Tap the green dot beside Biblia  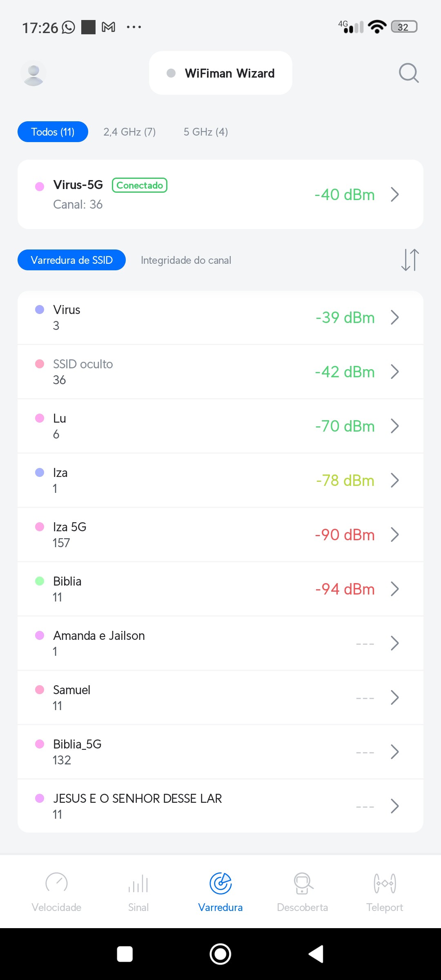point(40,581)
